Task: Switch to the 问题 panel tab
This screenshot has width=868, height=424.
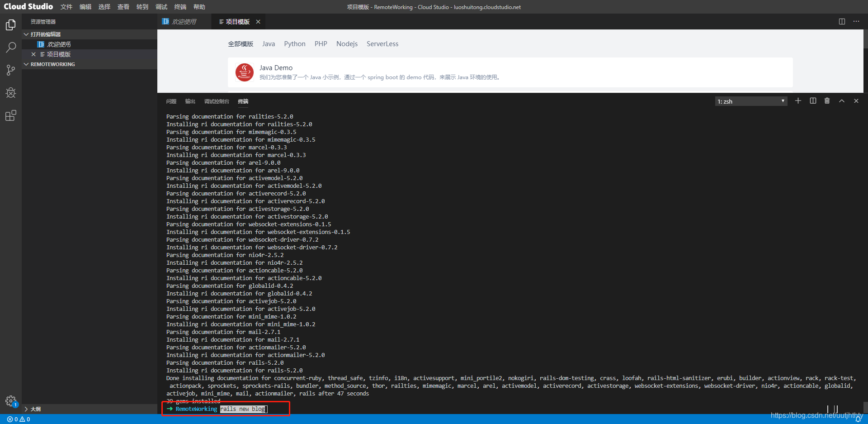Action: 171,101
